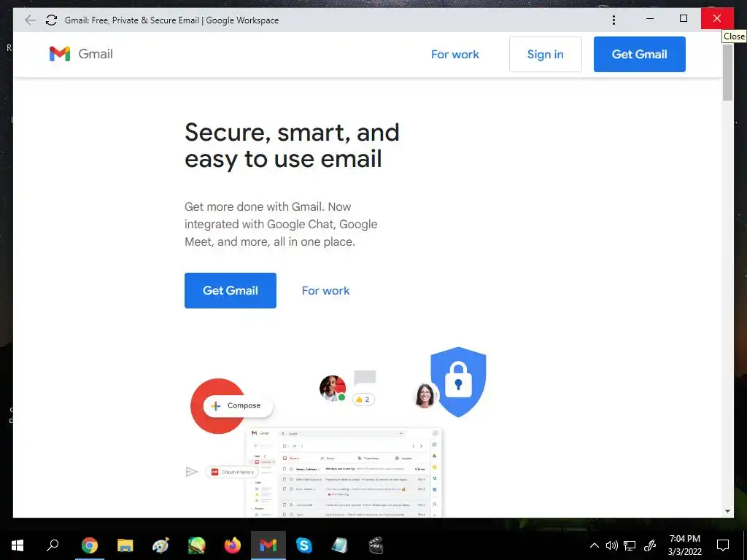The width and height of the screenshot is (747, 560).
Task: Open the three-dot app menu
Action: [x=614, y=20]
